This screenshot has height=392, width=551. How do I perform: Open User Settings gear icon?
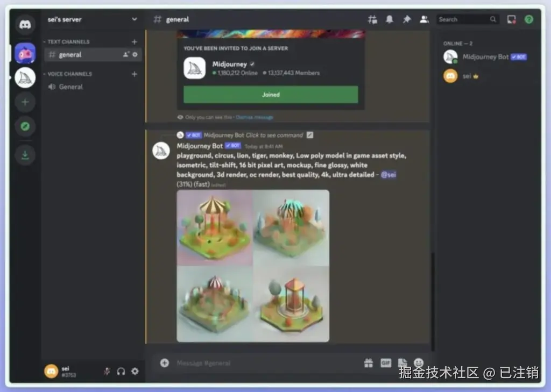tap(135, 371)
